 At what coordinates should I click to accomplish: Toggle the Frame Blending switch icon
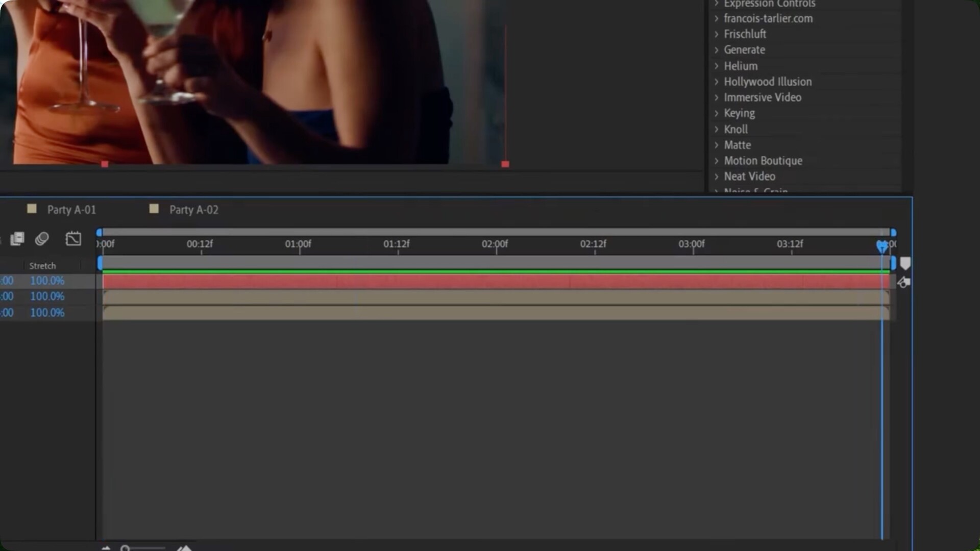17,239
